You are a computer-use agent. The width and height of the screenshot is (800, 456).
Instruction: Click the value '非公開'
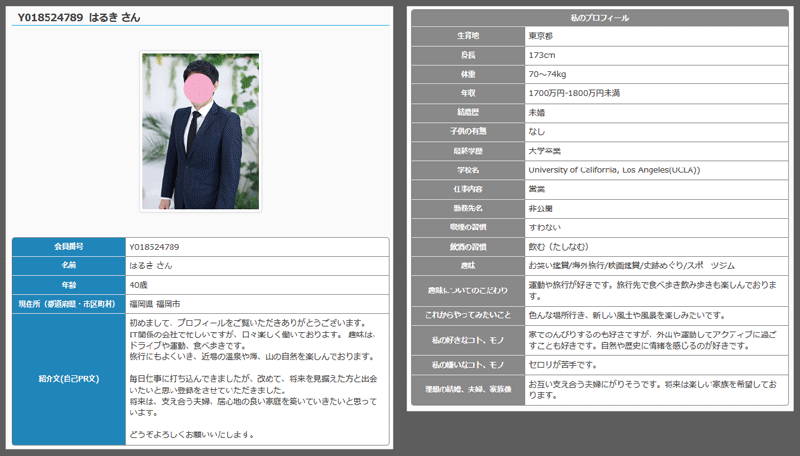click(541, 208)
